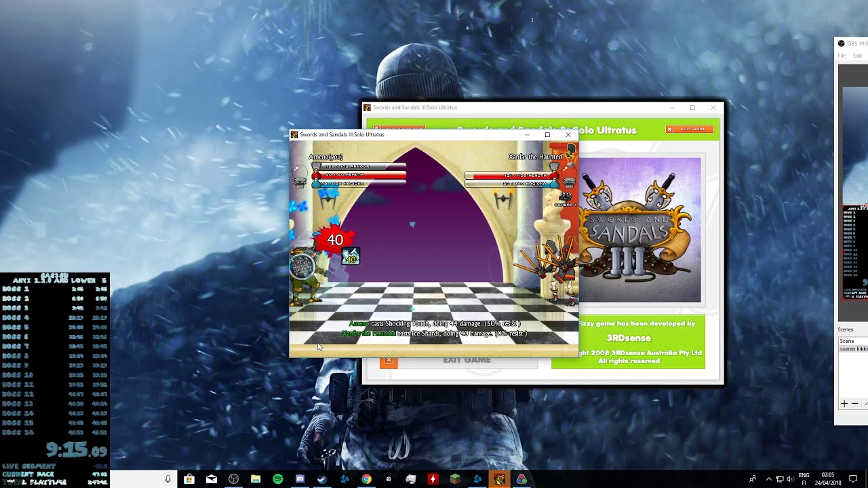Click the front Swords and Sandals window icon
The height and width of the screenshot is (488, 868).
coord(294,134)
